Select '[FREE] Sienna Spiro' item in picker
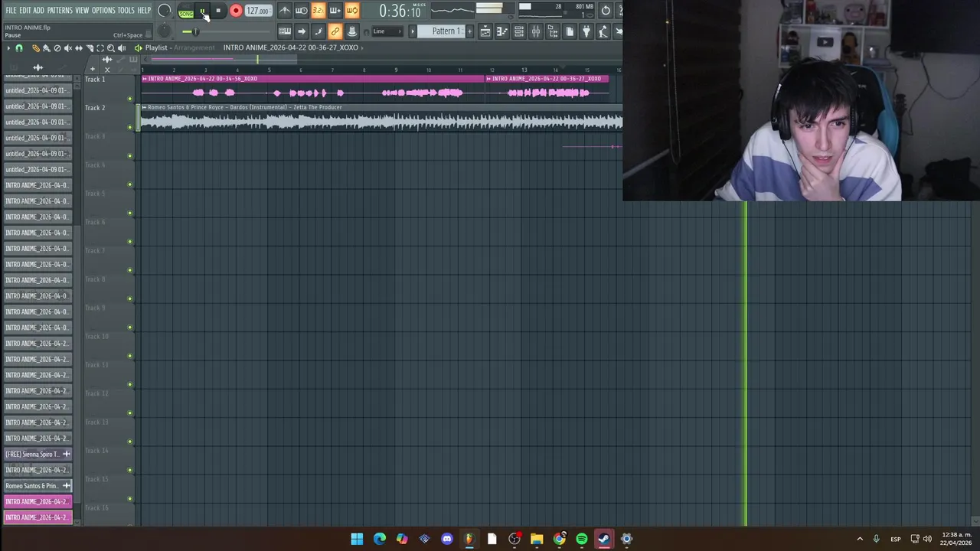Image resolution: width=980 pixels, height=551 pixels. 38,455
